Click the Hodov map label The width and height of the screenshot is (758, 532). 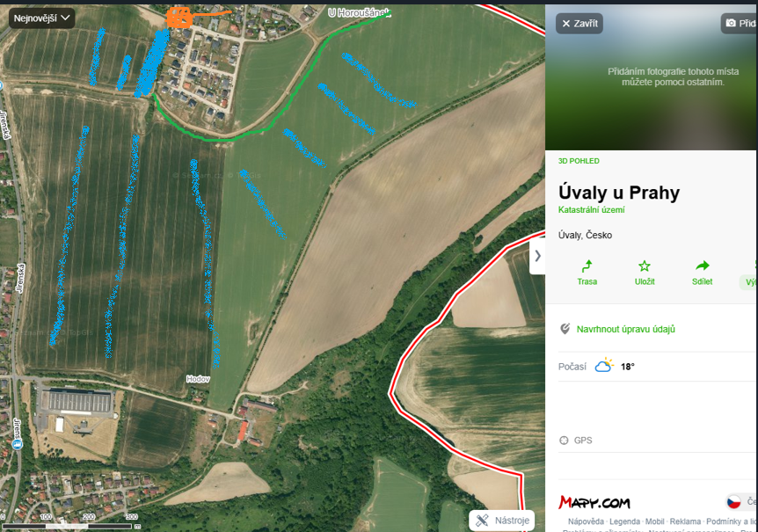tap(198, 379)
